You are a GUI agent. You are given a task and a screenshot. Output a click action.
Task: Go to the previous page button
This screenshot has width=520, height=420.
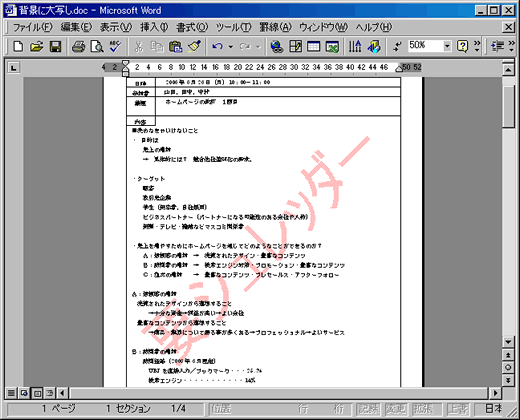(x=508, y=355)
